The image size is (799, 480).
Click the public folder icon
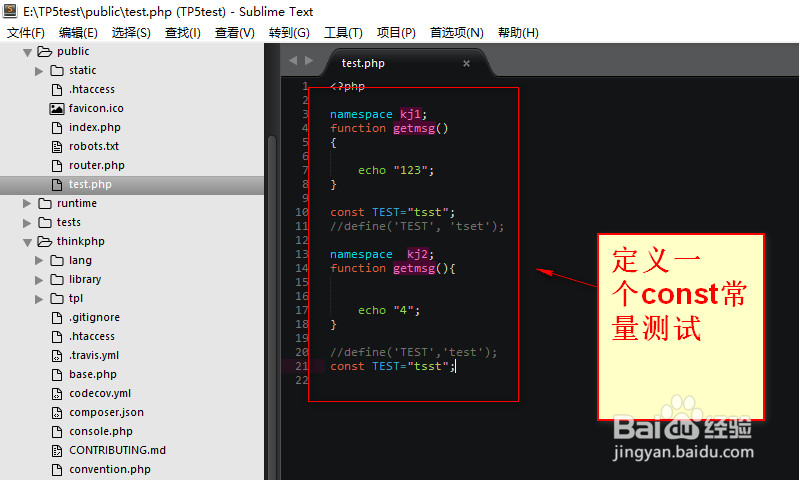click(x=45, y=51)
